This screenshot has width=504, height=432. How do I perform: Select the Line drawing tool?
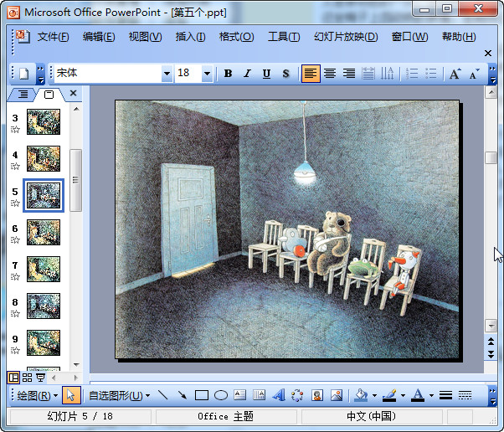coord(163,395)
